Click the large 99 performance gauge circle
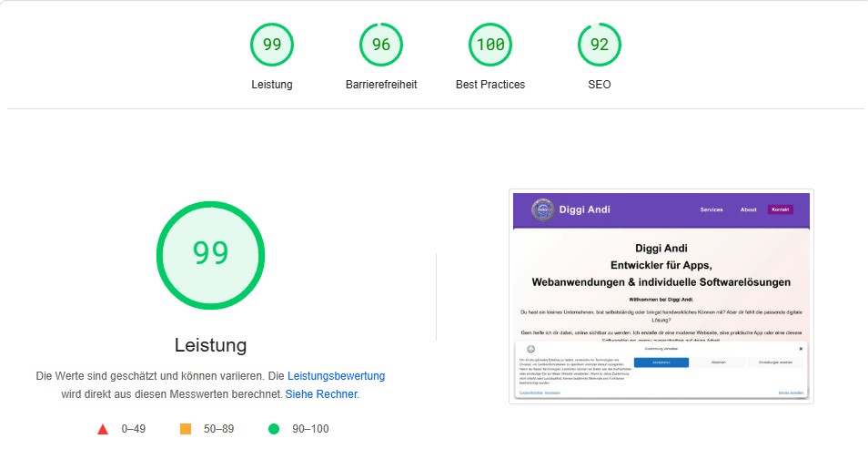Viewport: 868px width, 449px height. (x=210, y=253)
